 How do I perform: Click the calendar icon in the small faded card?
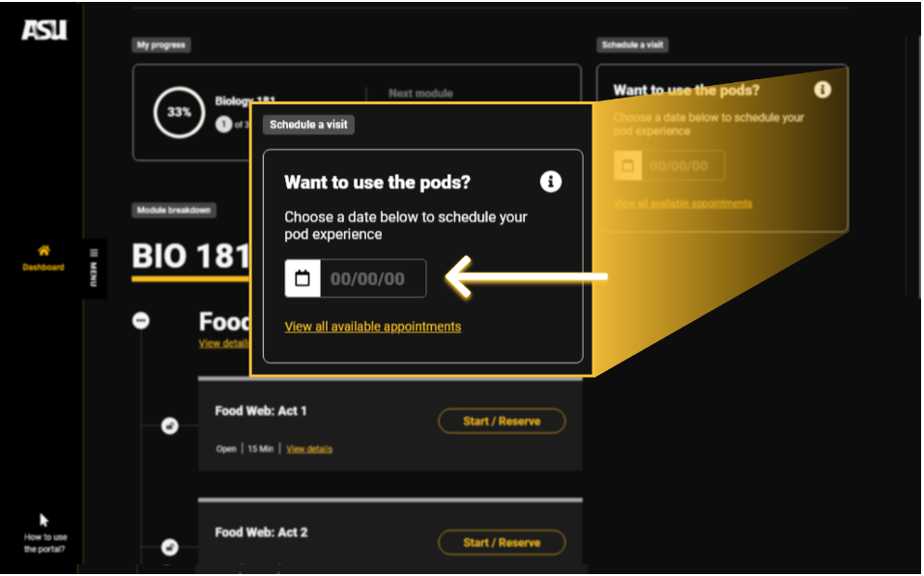coord(627,165)
